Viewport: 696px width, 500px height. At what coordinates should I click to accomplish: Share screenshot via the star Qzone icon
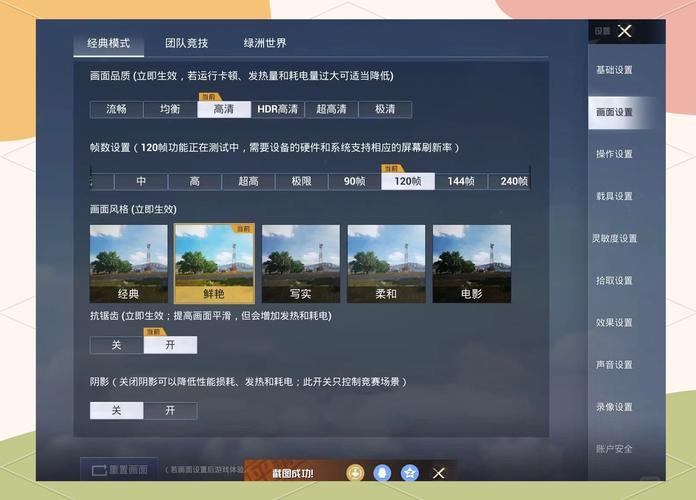(410, 473)
